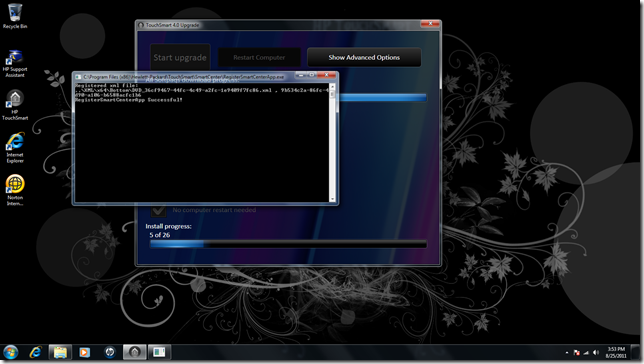Open network signal tray icon
The width and height of the screenshot is (644, 364).
tap(586, 352)
